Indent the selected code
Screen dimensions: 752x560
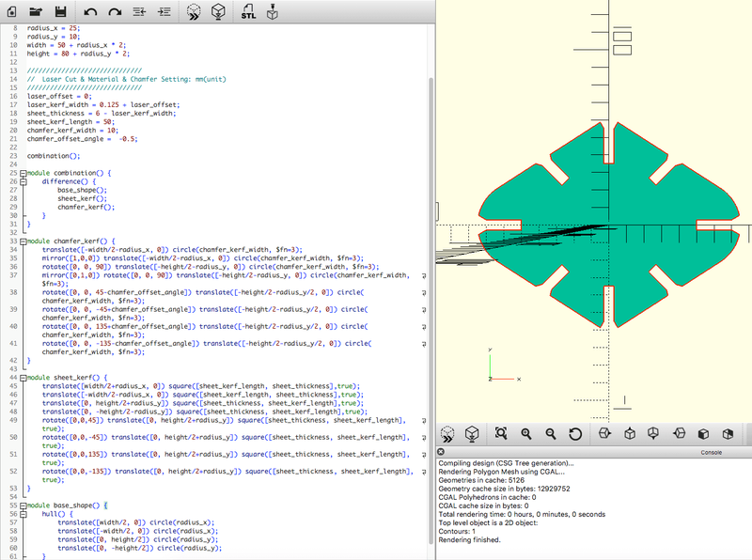pos(164,11)
